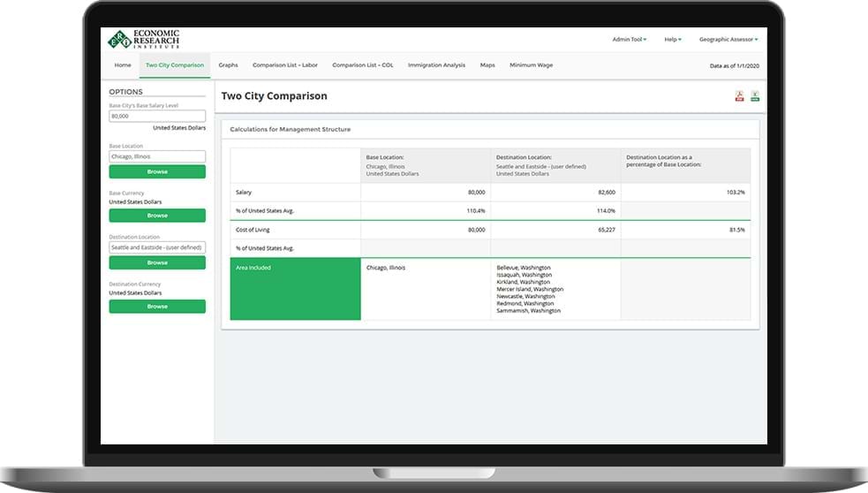Open the Immigration Analysis tab
Viewport: 868px width, 493px height.
tap(436, 65)
